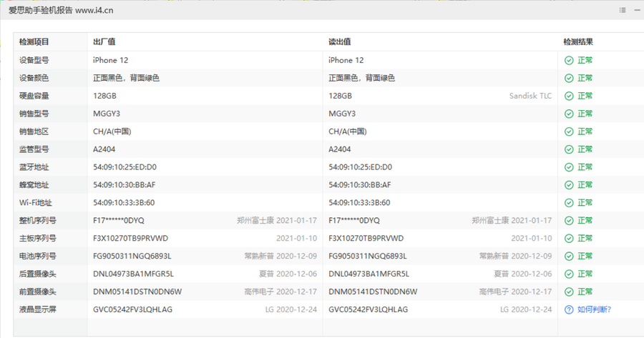Image resolution: width=644 pixels, height=338 pixels.
Task: Click factory value 128GB in 硬盘容量 row
Action: pyautogui.click(x=104, y=96)
